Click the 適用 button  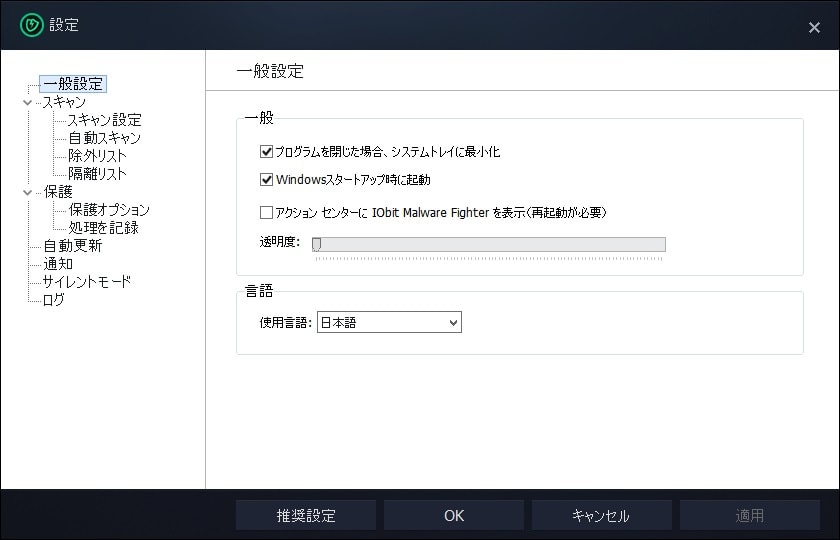tap(750, 515)
